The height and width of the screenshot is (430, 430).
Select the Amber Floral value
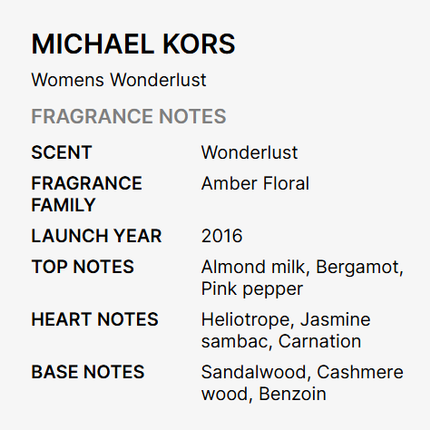coord(255,183)
